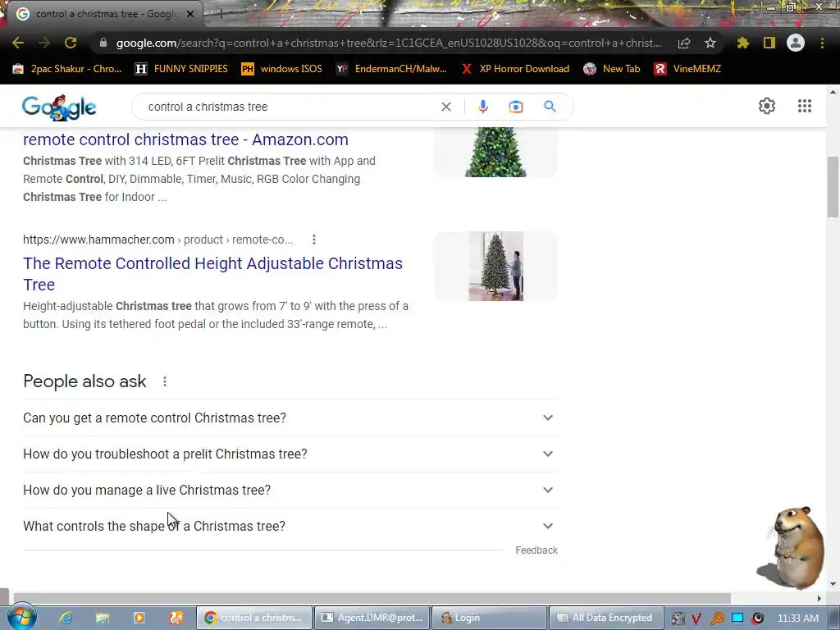The width and height of the screenshot is (840, 630).
Task: Open the Remote Controlled Height Adjustable Christmas Tree link
Action: point(212,274)
